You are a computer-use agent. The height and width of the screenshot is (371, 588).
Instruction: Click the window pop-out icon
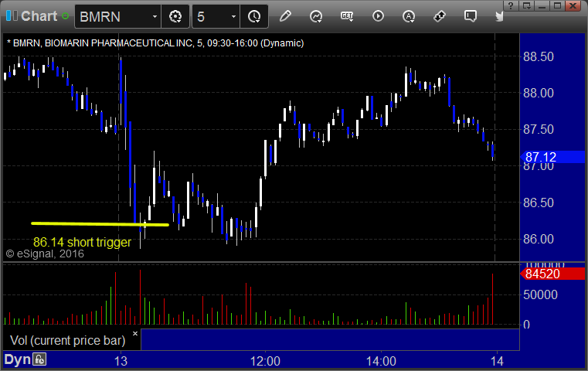point(526,5)
